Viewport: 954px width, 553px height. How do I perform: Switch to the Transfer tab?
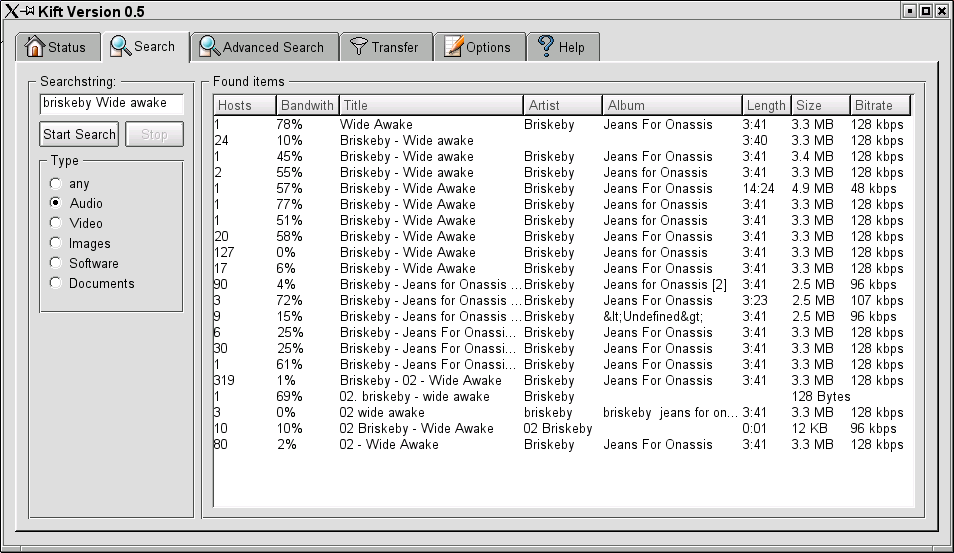pos(386,47)
